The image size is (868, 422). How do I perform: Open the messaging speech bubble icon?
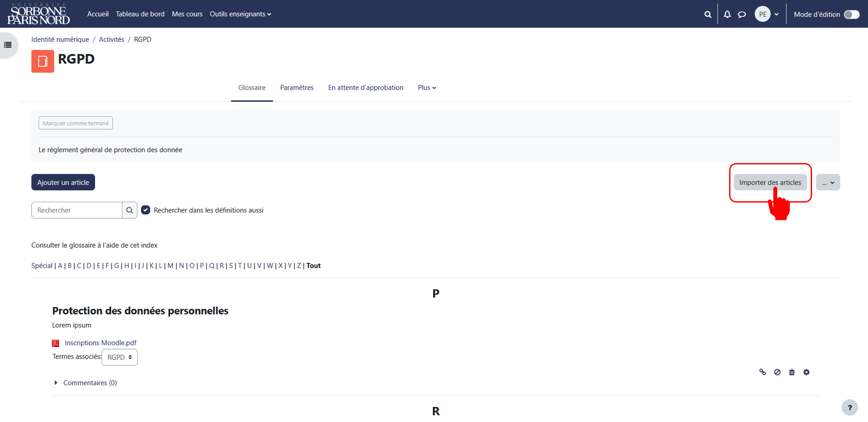tap(742, 14)
